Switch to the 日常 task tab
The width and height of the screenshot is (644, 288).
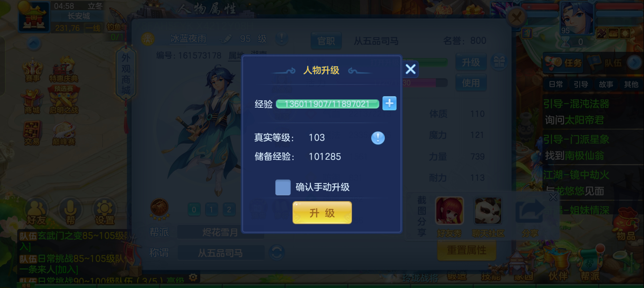[x=556, y=84]
